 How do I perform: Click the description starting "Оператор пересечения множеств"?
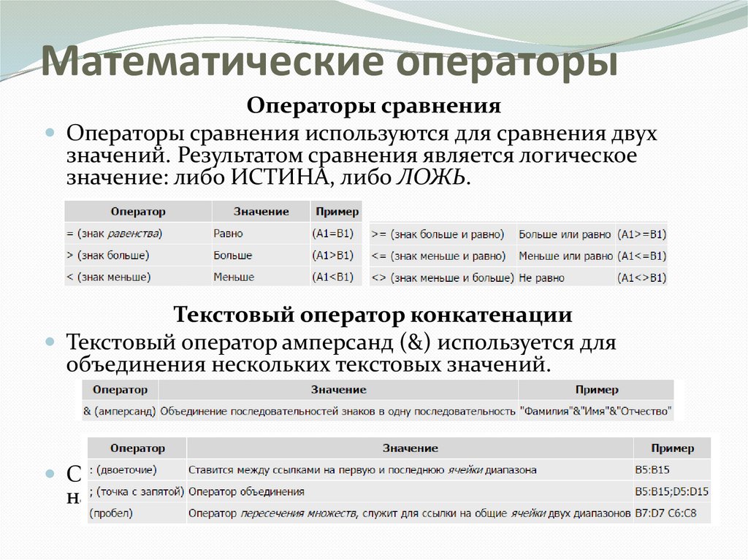(410, 513)
